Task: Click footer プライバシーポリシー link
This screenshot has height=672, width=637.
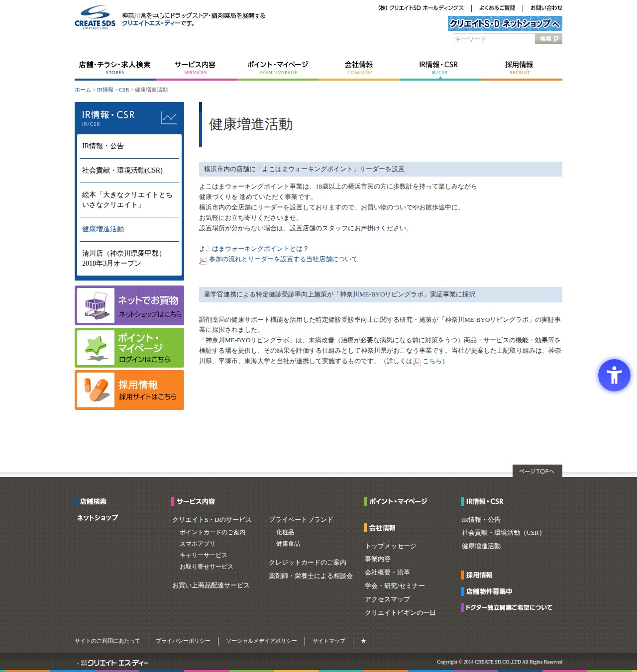Action: click(183, 641)
